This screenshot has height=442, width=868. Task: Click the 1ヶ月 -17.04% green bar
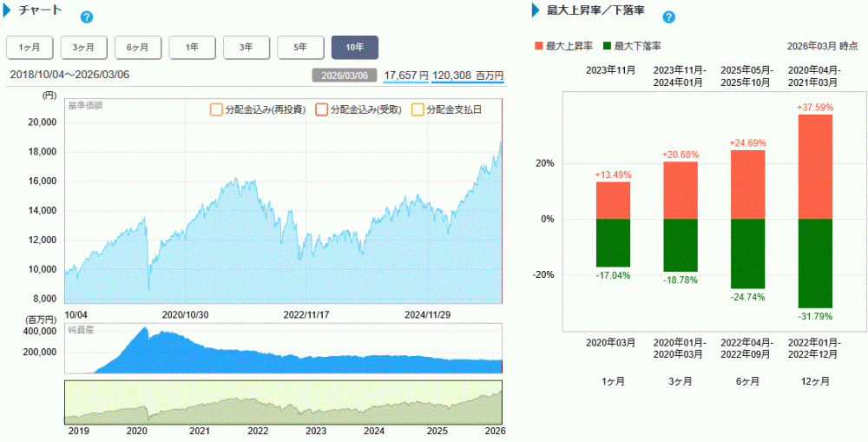[613, 242]
